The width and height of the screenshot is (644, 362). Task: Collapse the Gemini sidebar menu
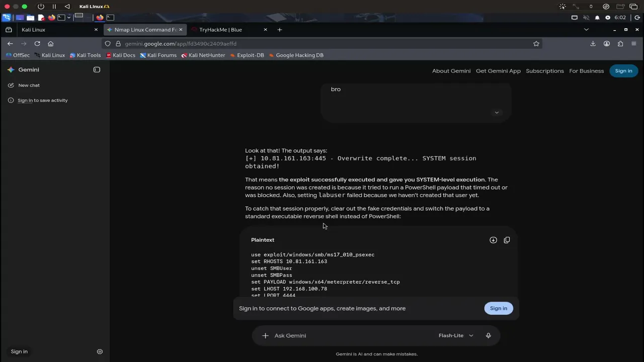[x=97, y=70]
